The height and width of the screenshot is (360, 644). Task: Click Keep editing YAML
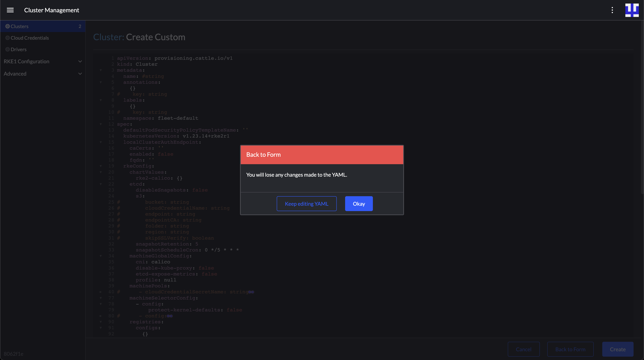click(x=307, y=203)
